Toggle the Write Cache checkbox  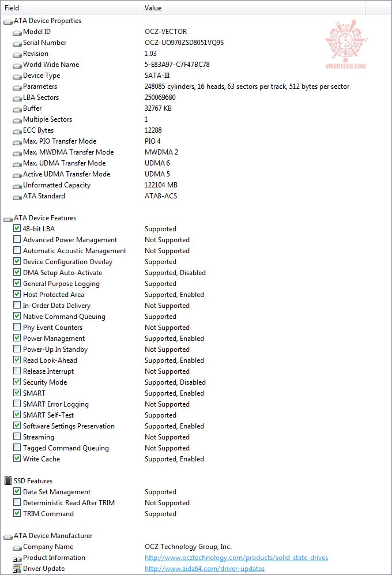pyautogui.click(x=17, y=459)
